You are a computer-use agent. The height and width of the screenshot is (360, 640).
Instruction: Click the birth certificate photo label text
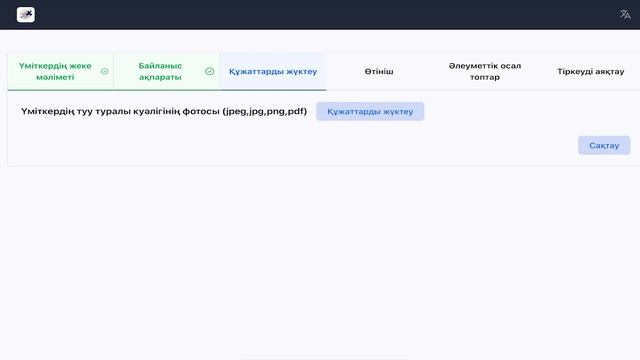pyautogui.click(x=164, y=111)
